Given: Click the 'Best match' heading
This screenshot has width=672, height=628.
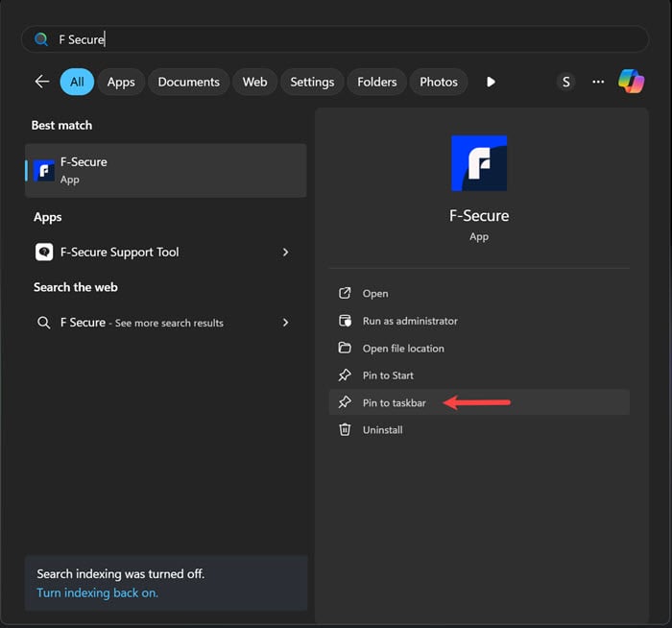Looking at the screenshot, I should (61, 125).
